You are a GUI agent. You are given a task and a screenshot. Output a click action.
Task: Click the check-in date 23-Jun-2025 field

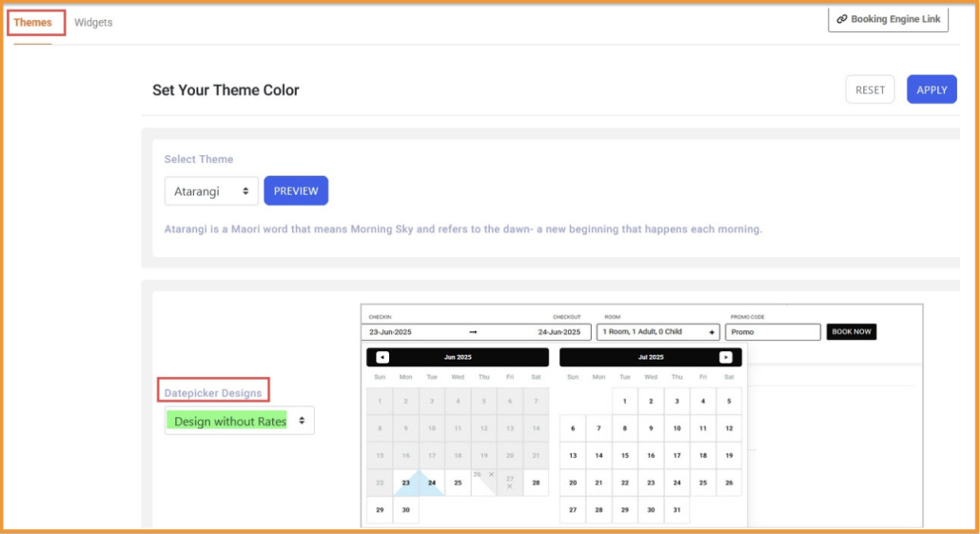point(391,332)
